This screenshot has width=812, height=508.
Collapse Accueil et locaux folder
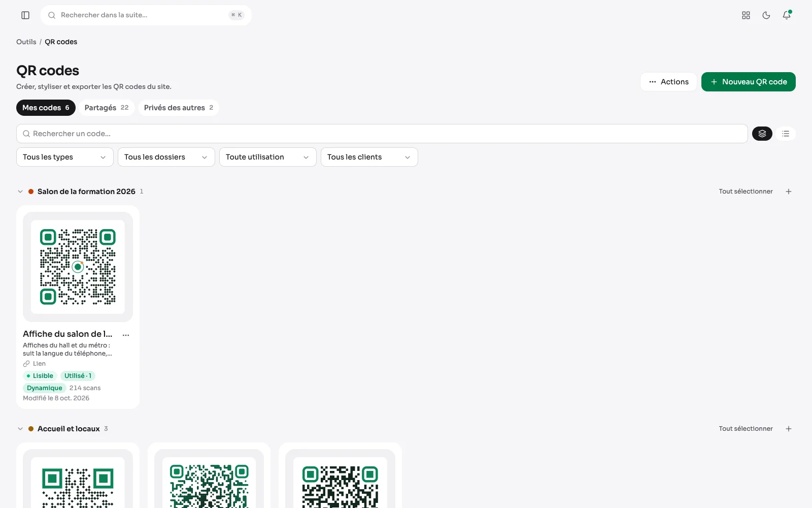[20, 429]
